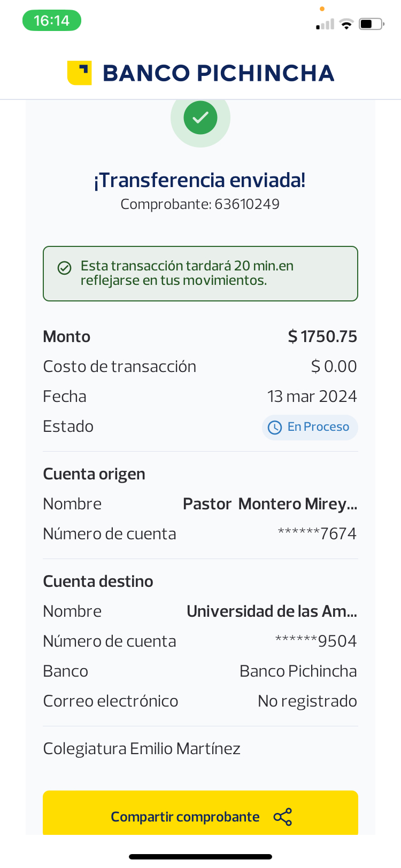
Task: Tap the clock icon in En Proceso badge
Action: (275, 427)
